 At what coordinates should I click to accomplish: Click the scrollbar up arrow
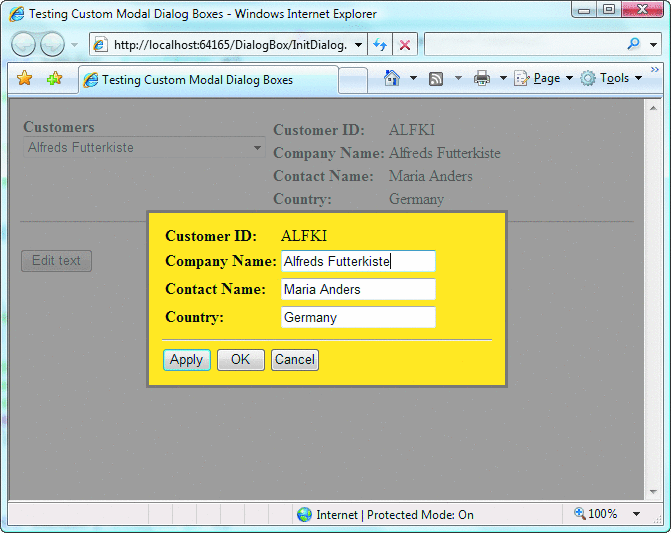click(653, 108)
